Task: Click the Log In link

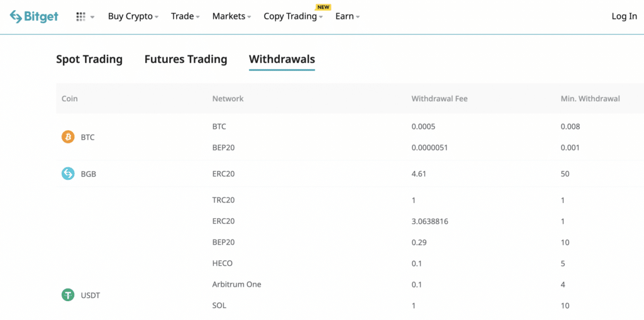Action: pyautogui.click(x=624, y=16)
